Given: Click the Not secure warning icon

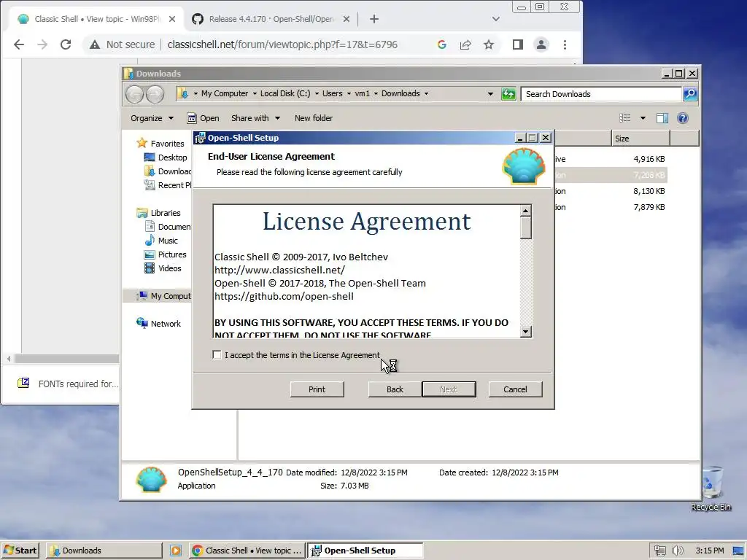Looking at the screenshot, I should point(95,44).
